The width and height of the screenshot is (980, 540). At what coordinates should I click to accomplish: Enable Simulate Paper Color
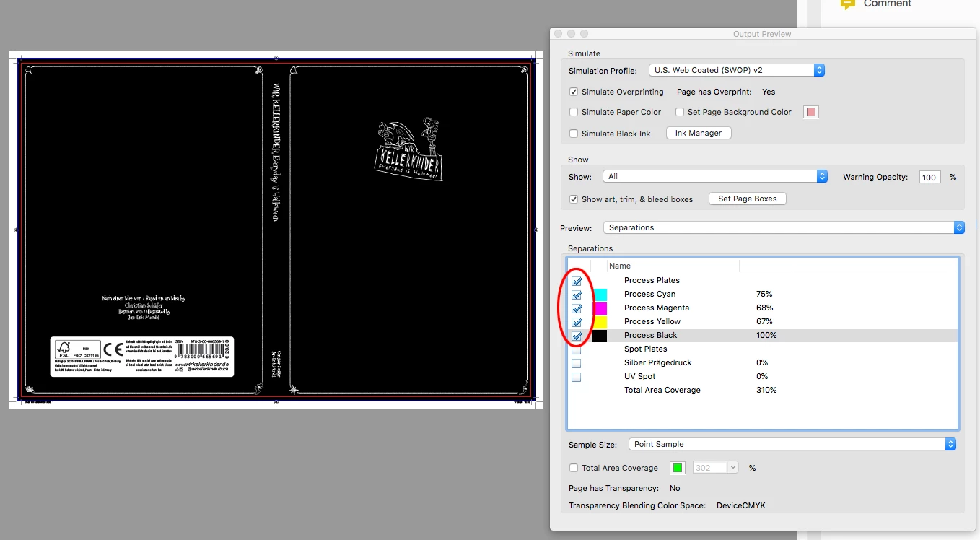point(574,112)
